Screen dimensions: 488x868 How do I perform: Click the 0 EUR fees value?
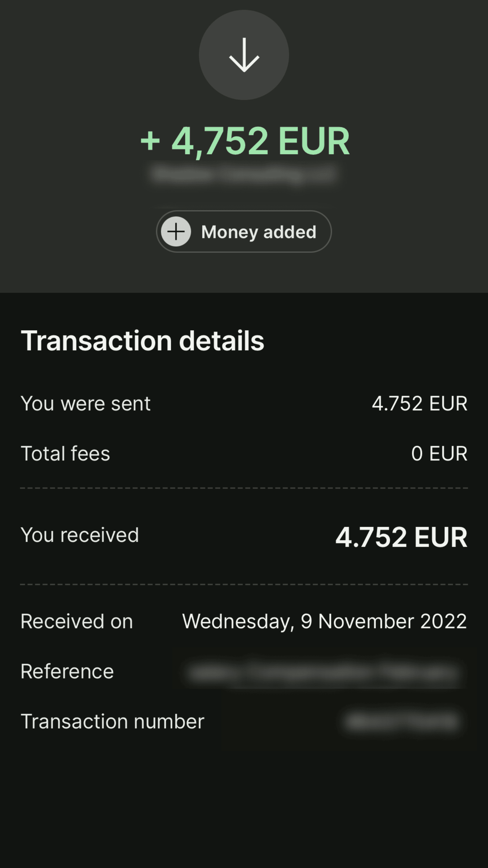(x=439, y=453)
